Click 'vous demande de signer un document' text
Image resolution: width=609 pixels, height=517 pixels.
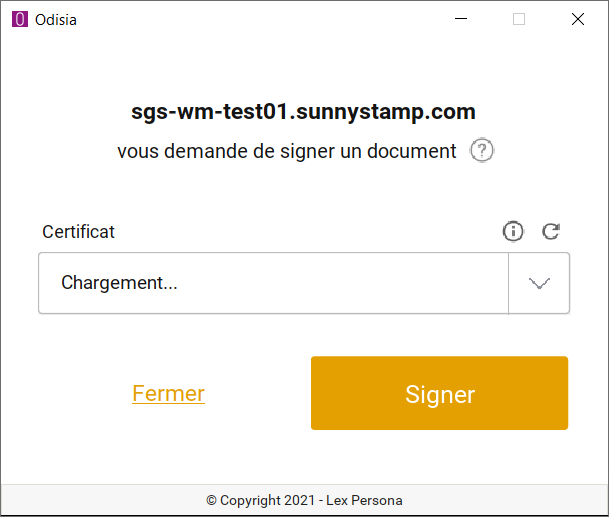[x=286, y=151]
